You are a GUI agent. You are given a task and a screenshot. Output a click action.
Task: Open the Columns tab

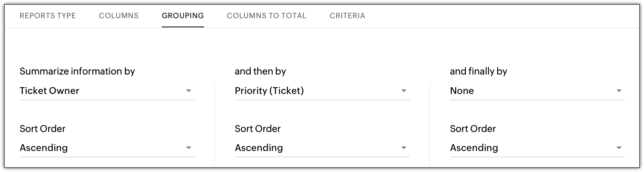pyautogui.click(x=119, y=16)
